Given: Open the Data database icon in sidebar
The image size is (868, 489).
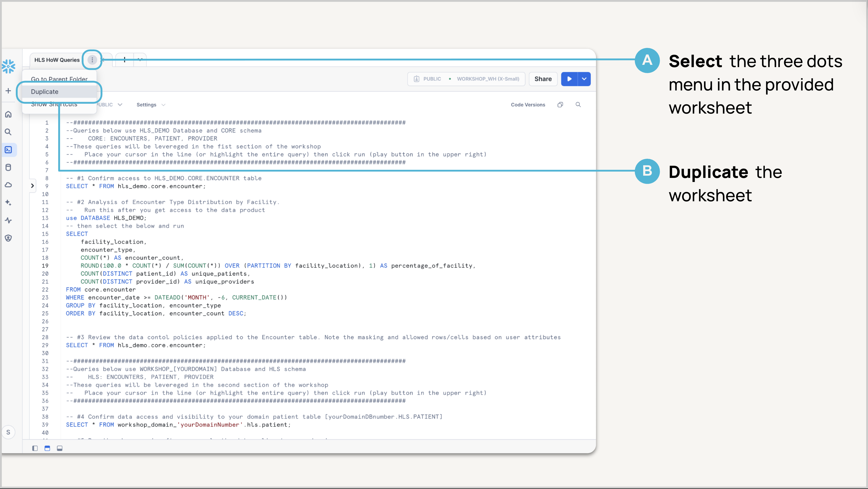Looking at the screenshot, I should tap(9, 167).
